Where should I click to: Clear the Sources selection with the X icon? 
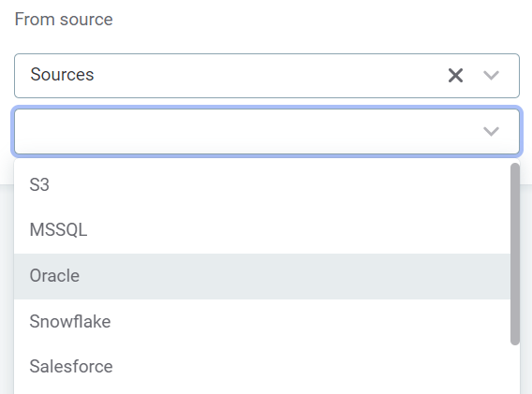coord(455,75)
